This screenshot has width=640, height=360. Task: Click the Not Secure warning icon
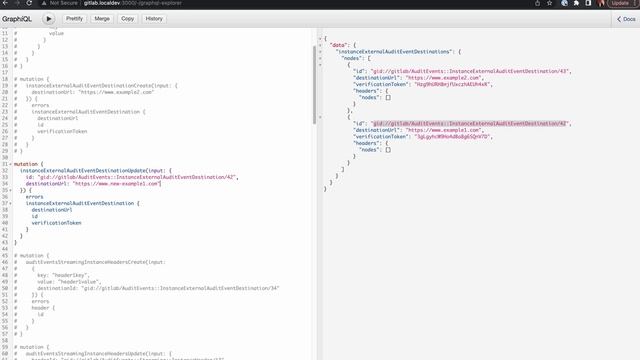[x=44, y=3]
